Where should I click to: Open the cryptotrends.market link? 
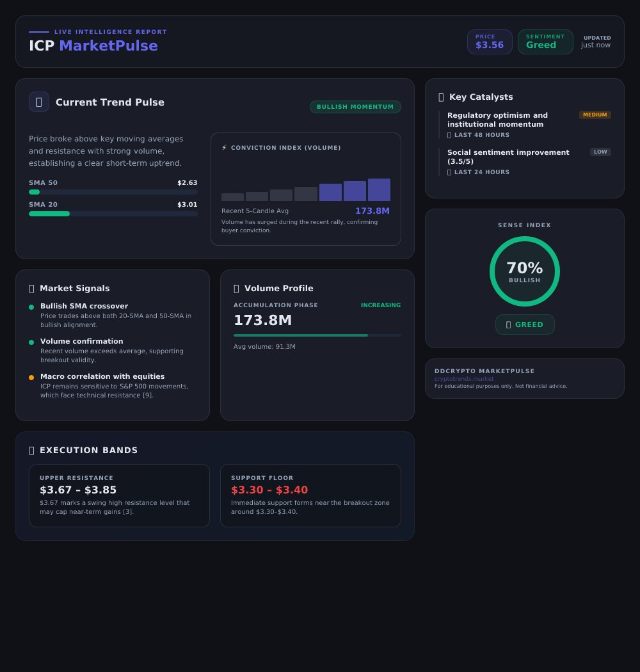pyautogui.click(x=464, y=379)
